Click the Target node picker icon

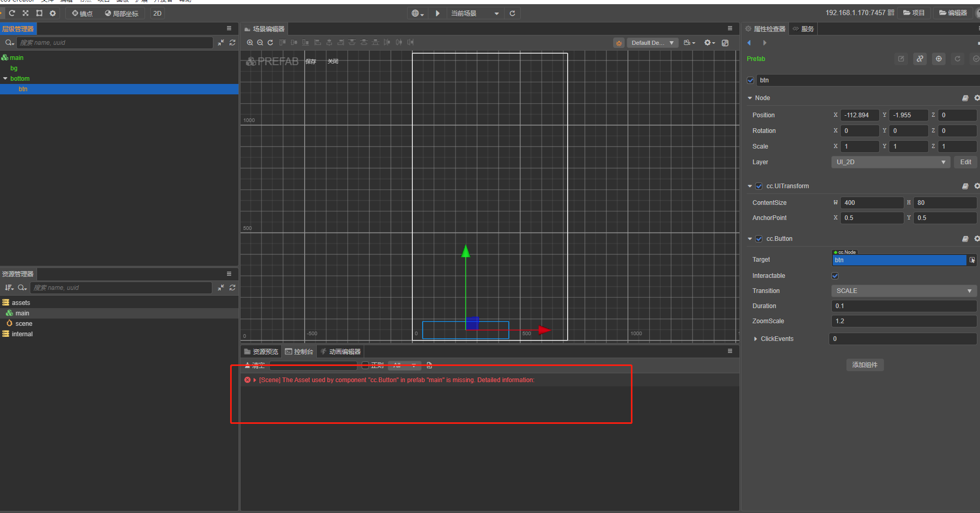(972, 260)
